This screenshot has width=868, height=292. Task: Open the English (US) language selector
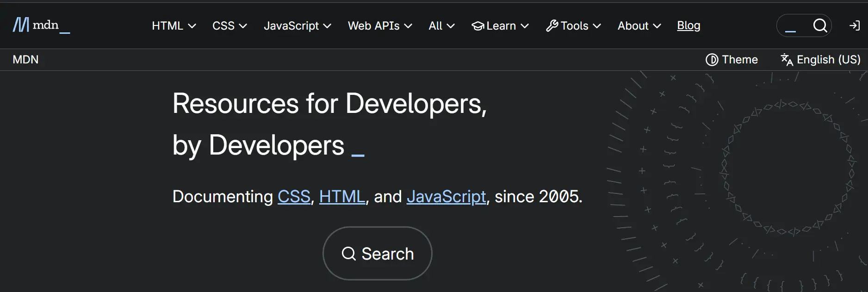point(820,60)
